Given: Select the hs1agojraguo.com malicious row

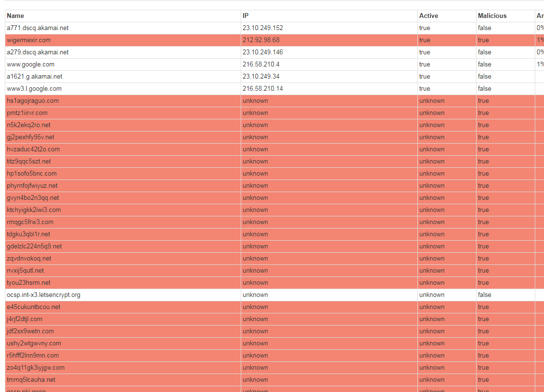Looking at the screenshot, I should click(33, 100).
